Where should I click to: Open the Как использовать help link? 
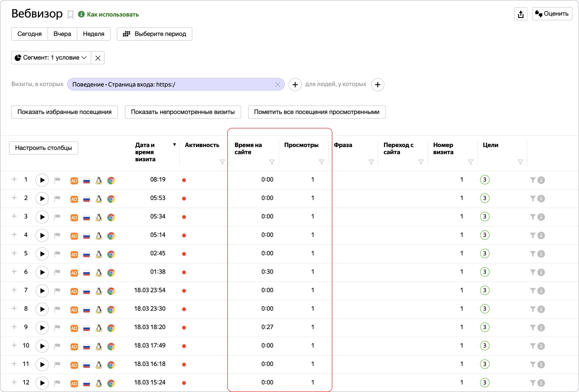click(113, 14)
